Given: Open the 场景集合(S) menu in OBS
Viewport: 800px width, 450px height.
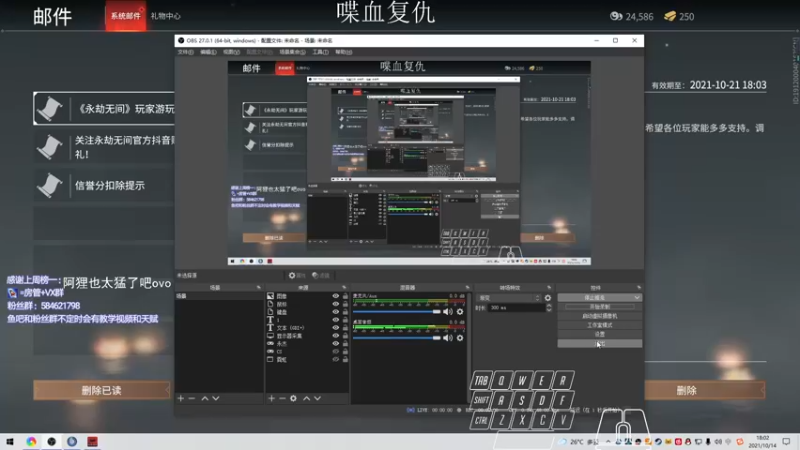Looking at the screenshot, I should 292,52.
